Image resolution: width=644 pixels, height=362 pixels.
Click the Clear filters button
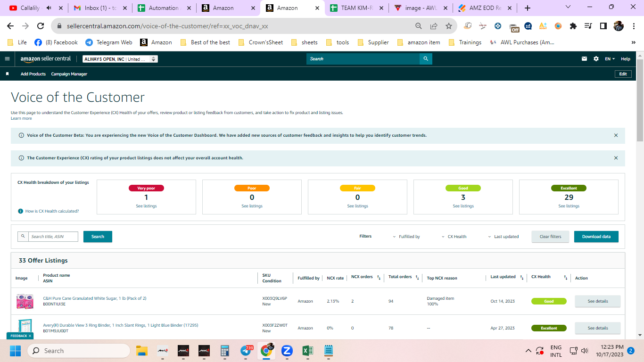tap(550, 237)
